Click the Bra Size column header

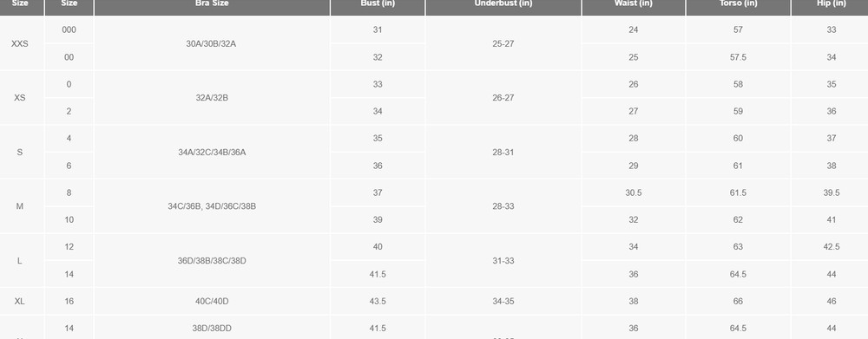pyautogui.click(x=212, y=4)
